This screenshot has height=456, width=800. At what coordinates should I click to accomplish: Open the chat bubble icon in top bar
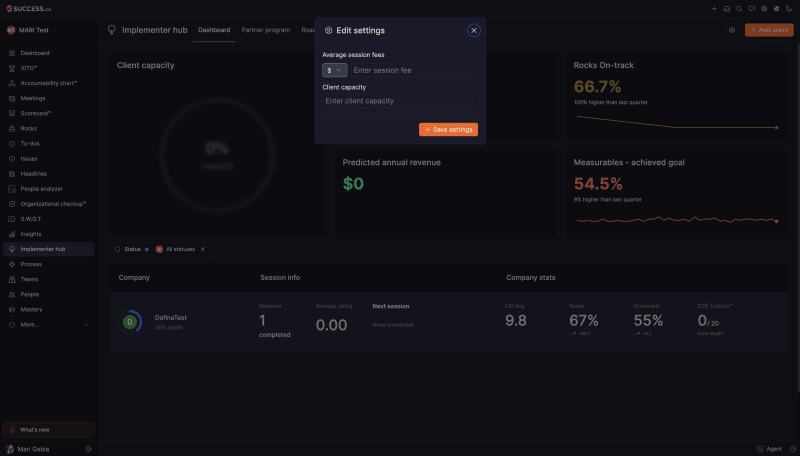coord(751,9)
